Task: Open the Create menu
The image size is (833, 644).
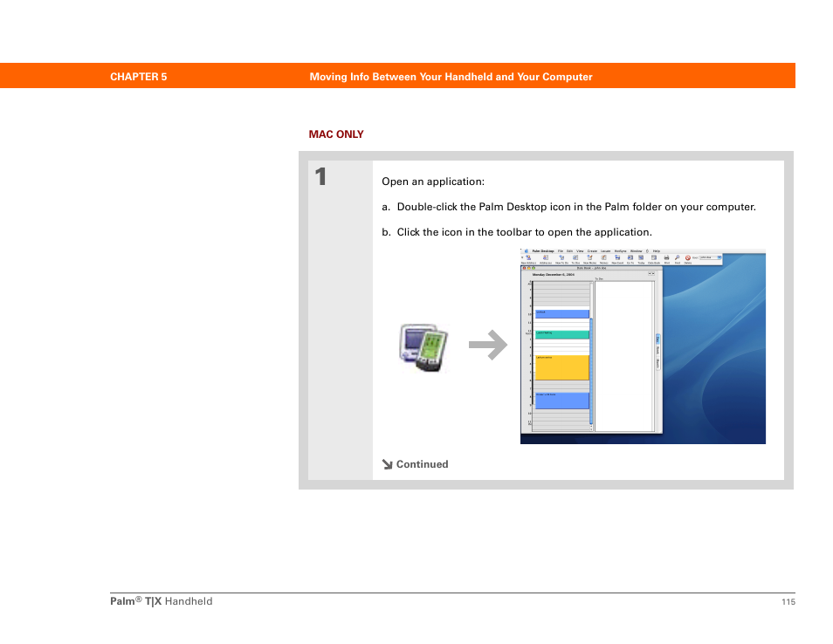Action: 592,251
